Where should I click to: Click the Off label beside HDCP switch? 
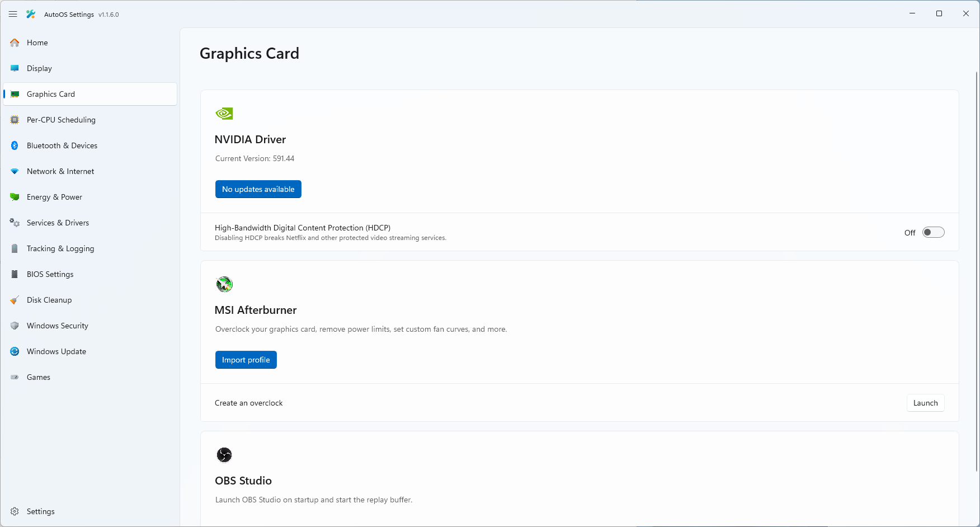click(x=910, y=233)
